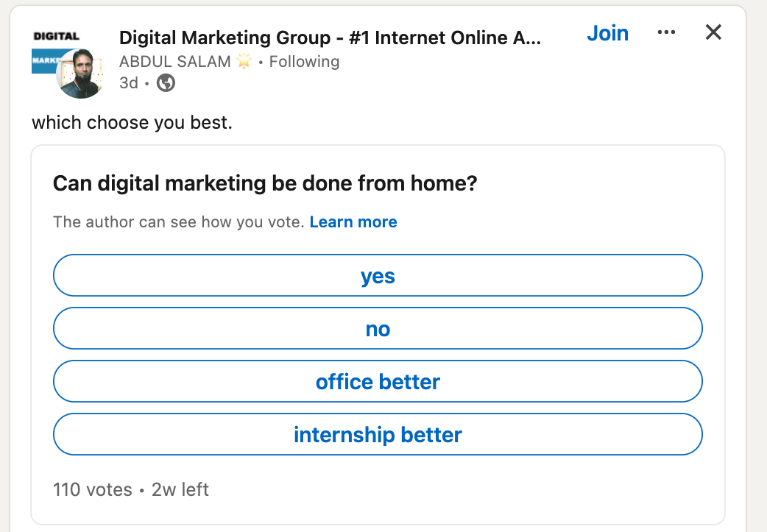Click the Following status next to author name
Screen dimensions: 767x532
pos(304,62)
